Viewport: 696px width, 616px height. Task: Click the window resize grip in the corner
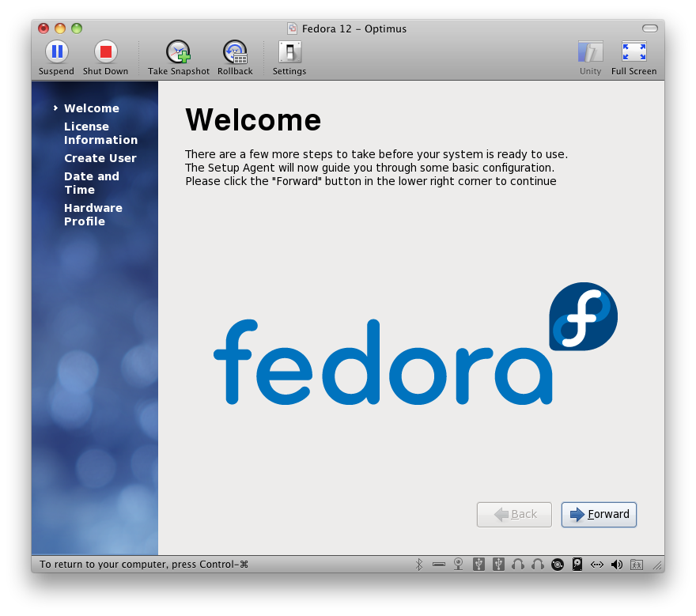657,565
